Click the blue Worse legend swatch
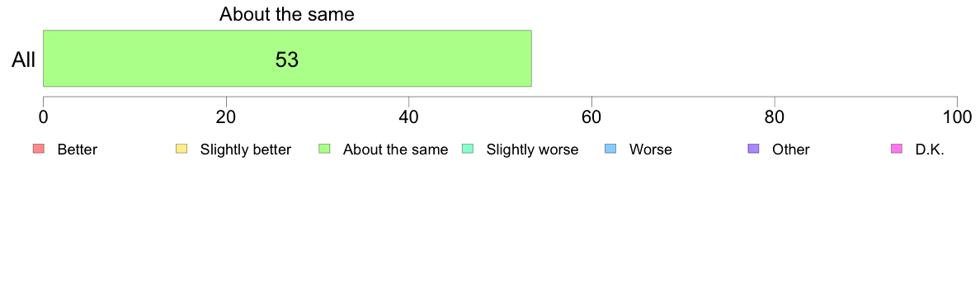This screenshot has width=980, height=304. (610, 149)
